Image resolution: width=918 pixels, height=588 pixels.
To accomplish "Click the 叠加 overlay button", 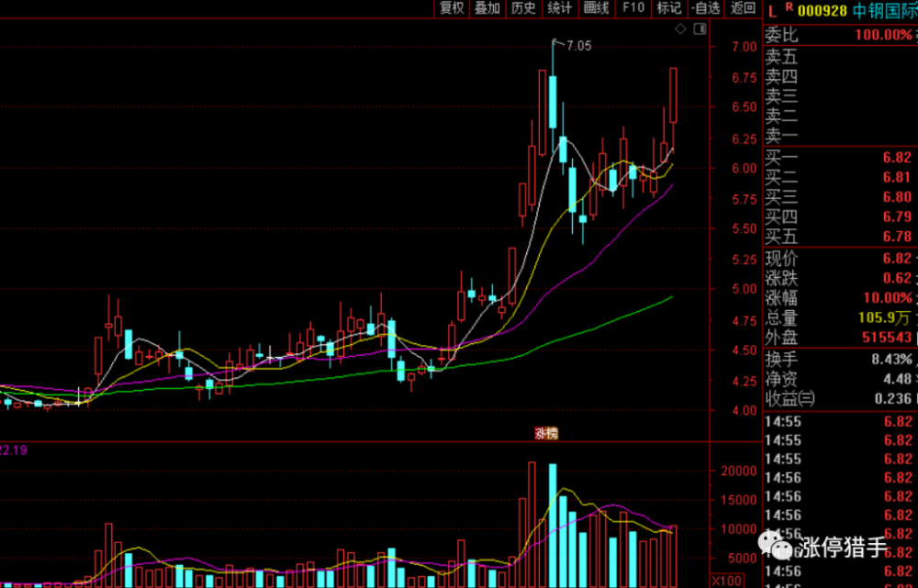I will coord(487,8).
